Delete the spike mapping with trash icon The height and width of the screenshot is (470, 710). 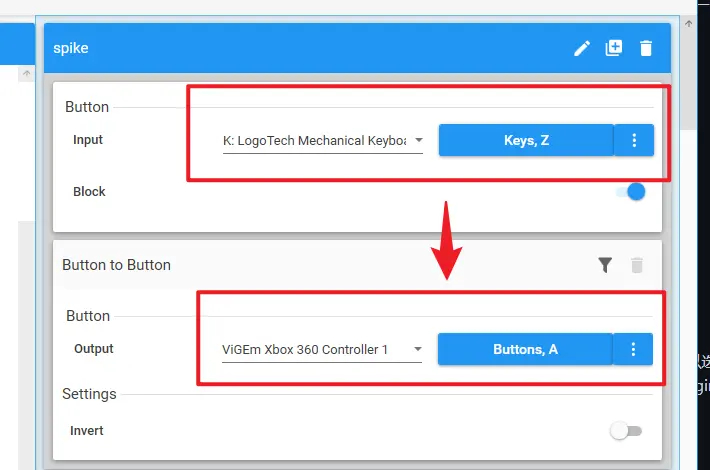coord(646,48)
